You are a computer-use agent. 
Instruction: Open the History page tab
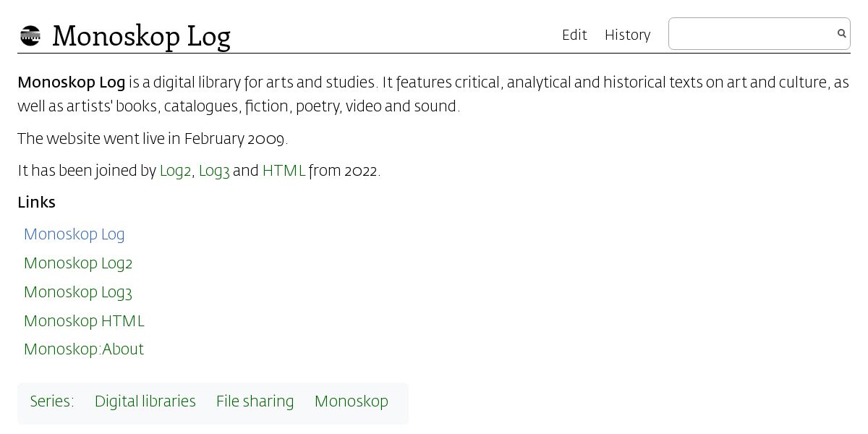tap(627, 35)
